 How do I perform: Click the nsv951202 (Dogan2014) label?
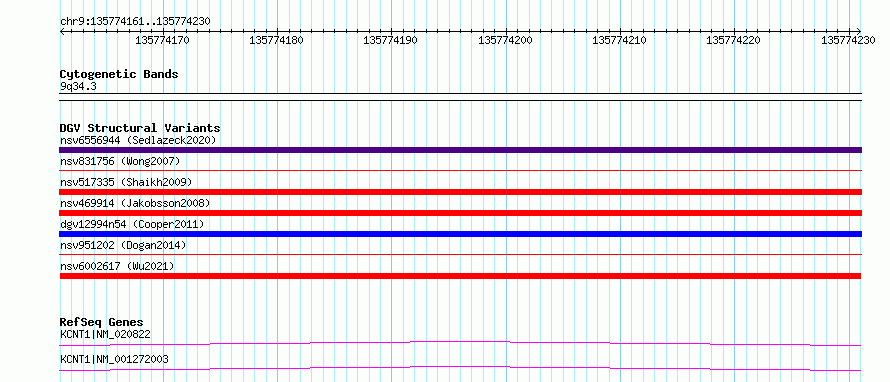point(123,245)
